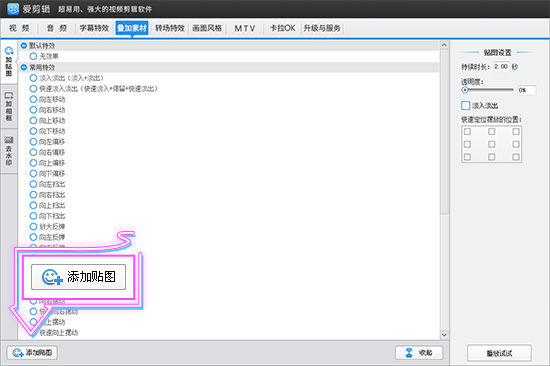
Task: Choose the 向右偏移 effect
Action: [33, 152]
